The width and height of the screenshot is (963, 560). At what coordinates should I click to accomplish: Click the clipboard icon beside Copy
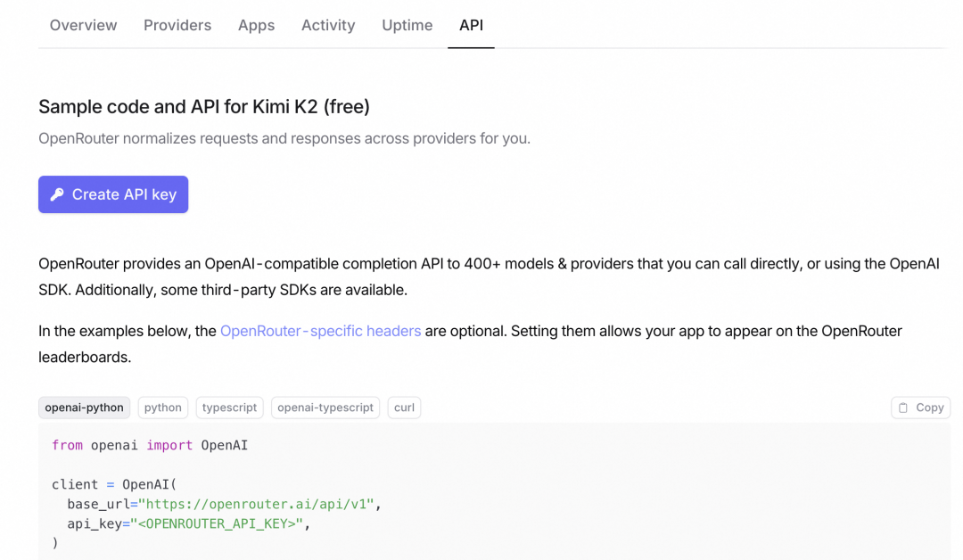point(903,408)
